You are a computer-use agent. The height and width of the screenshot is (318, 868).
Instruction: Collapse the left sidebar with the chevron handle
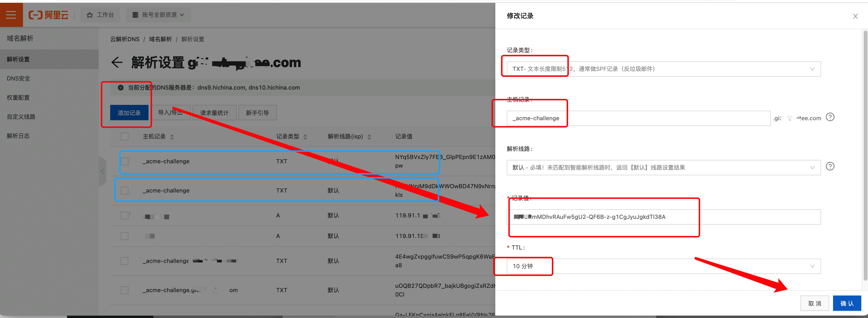[x=103, y=171]
